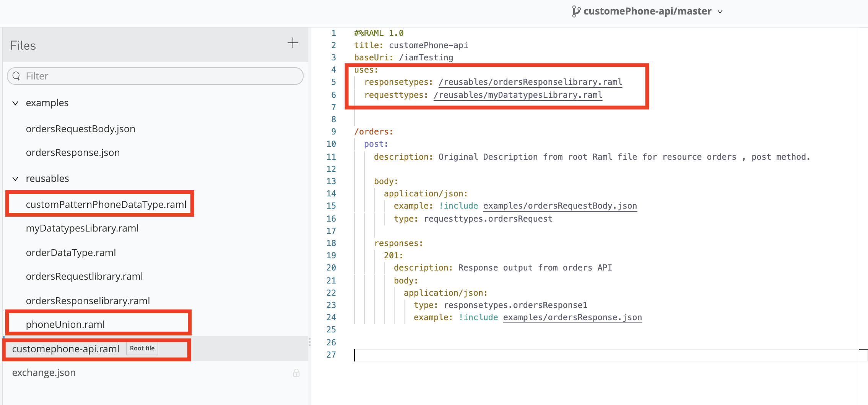
Task: Select orderDataType.raml file
Action: pos(71,253)
